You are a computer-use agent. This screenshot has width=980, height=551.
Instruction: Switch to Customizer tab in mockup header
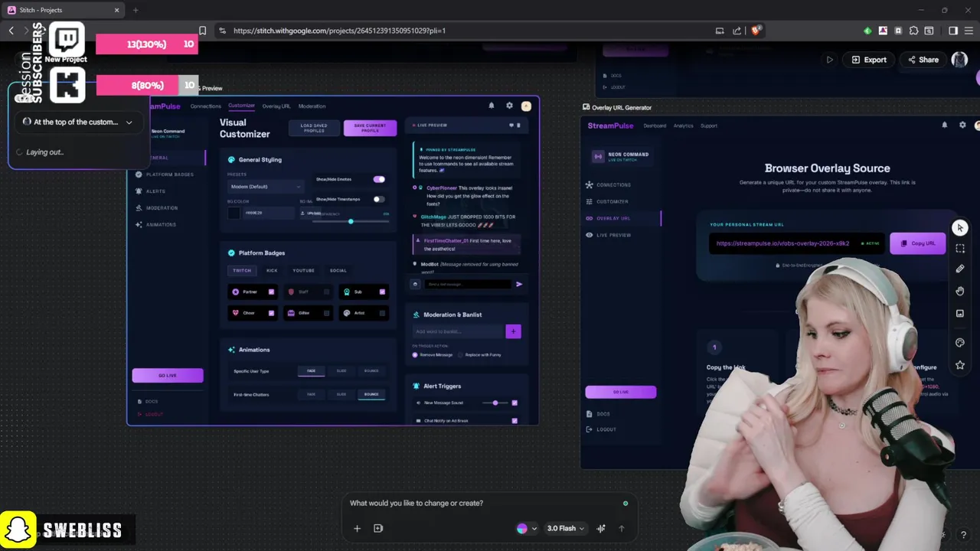click(x=241, y=106)
